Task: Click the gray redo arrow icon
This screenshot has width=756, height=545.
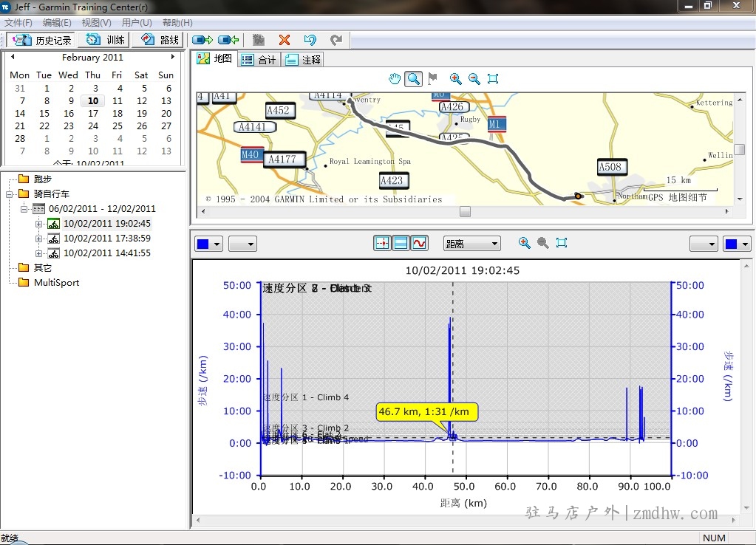Action: pos(336,40)
